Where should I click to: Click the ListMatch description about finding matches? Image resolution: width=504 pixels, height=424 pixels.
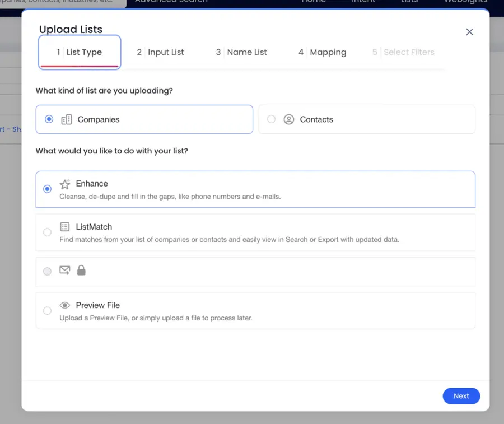[229, 240]
